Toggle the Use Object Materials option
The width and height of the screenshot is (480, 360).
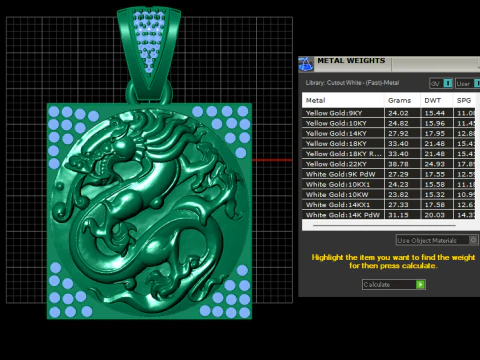pos(437,240)
